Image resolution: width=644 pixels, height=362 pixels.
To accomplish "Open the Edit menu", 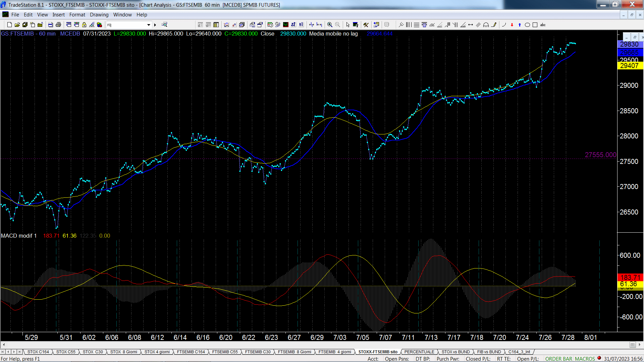I will (x=28, y=15).
